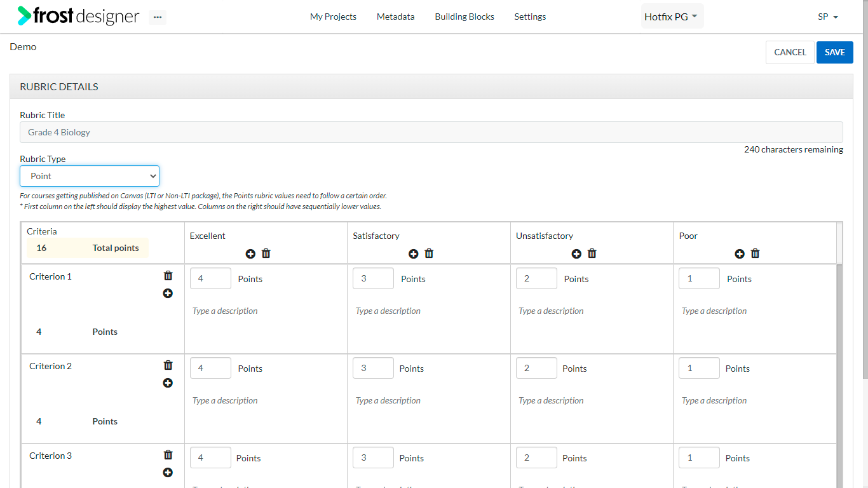The image size is (868, 488).
Task: Edit Criterion 3 Satisfactory points value
Action: click(373, 457)
